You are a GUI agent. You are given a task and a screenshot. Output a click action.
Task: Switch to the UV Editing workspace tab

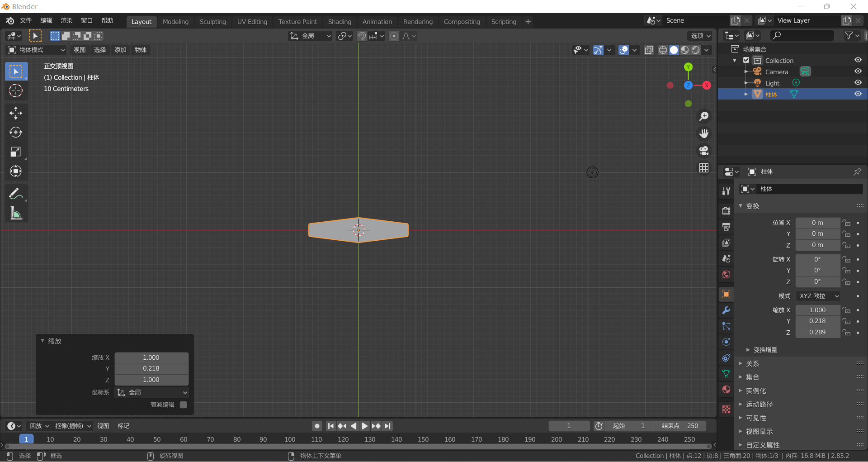point(252,22)
